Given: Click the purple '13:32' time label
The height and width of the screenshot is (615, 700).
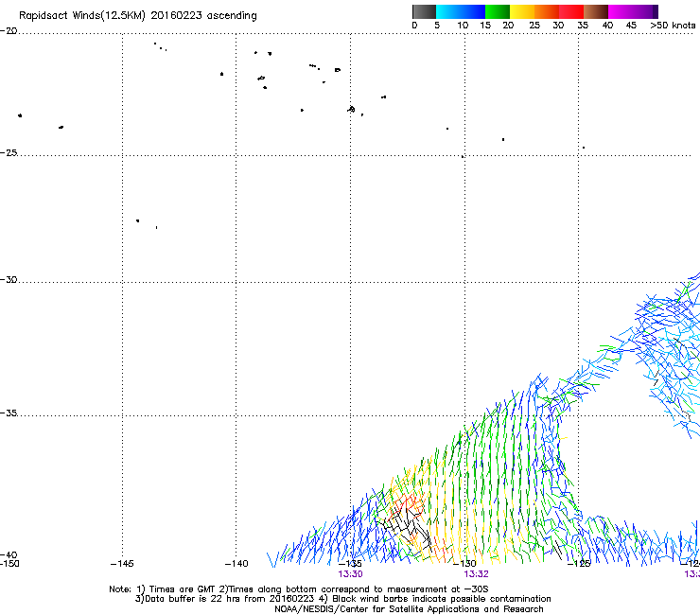Looking at the screenshot, I should (477, 574).
